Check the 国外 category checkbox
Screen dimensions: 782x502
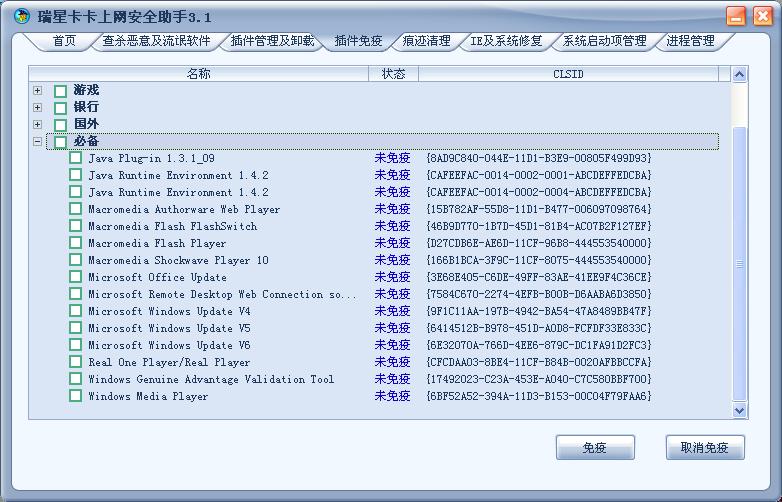[60, 125]
